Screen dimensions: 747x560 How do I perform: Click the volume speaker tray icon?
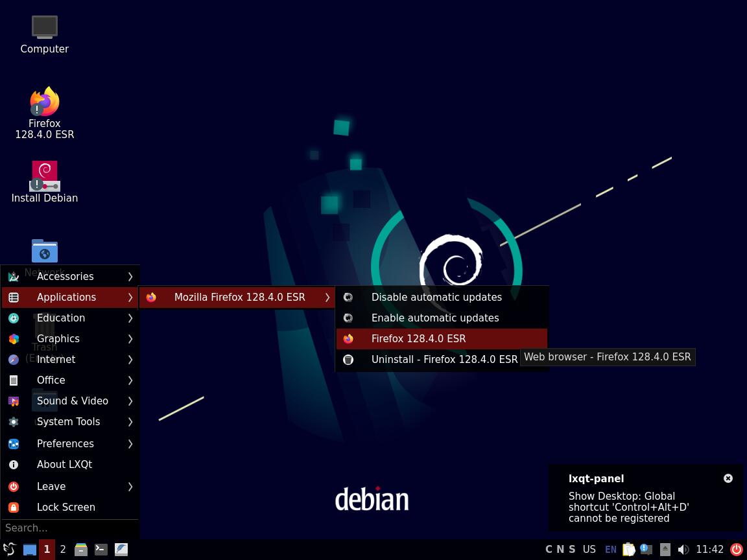pos(683,550)
